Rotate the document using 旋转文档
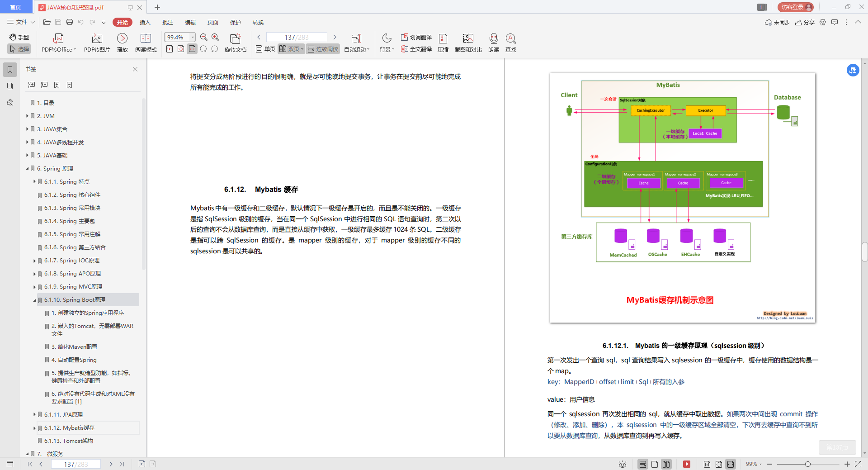Screen dimensions: 868x470 235,42
